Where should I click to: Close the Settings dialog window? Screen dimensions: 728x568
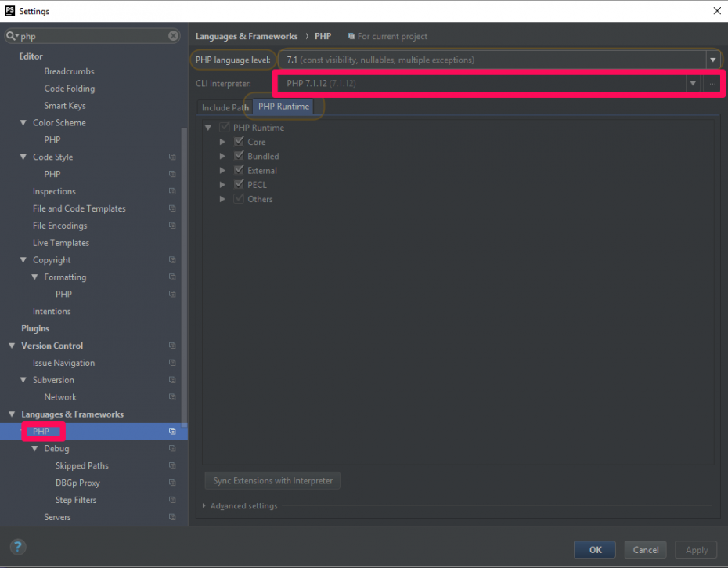click(x=717, y=11)
